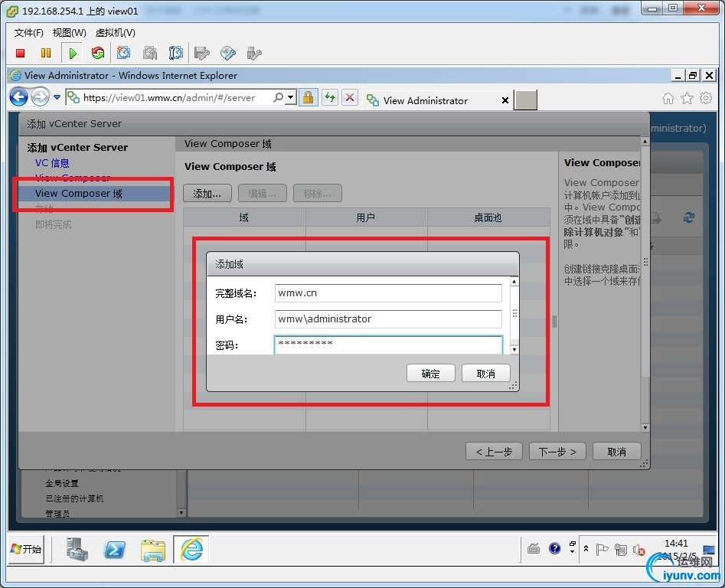This screenshot has width=725, height=588.
Task: Click the taskbar help icon
Action: coord(554,548)
